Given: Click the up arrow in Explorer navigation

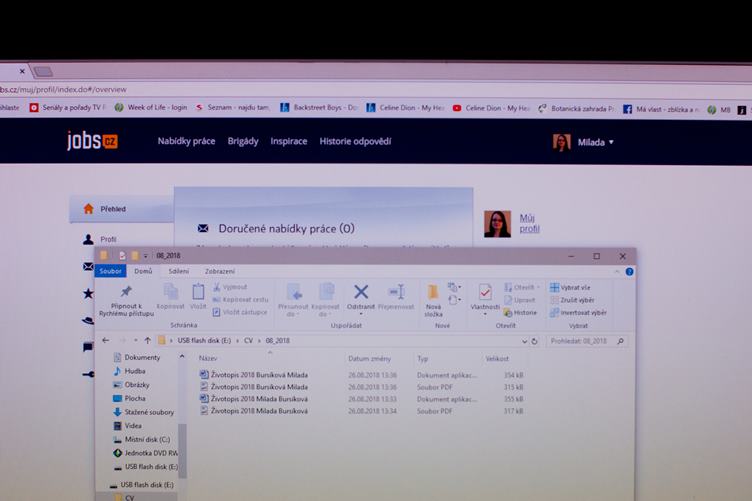Looking at the screenshot, I should click(147, 340).
